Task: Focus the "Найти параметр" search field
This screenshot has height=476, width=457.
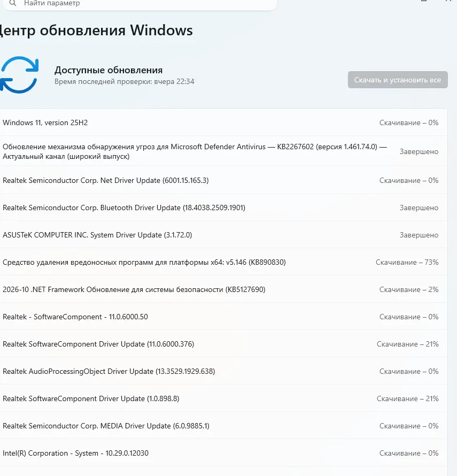Action: pyautogui.click(x=140, y=4)
